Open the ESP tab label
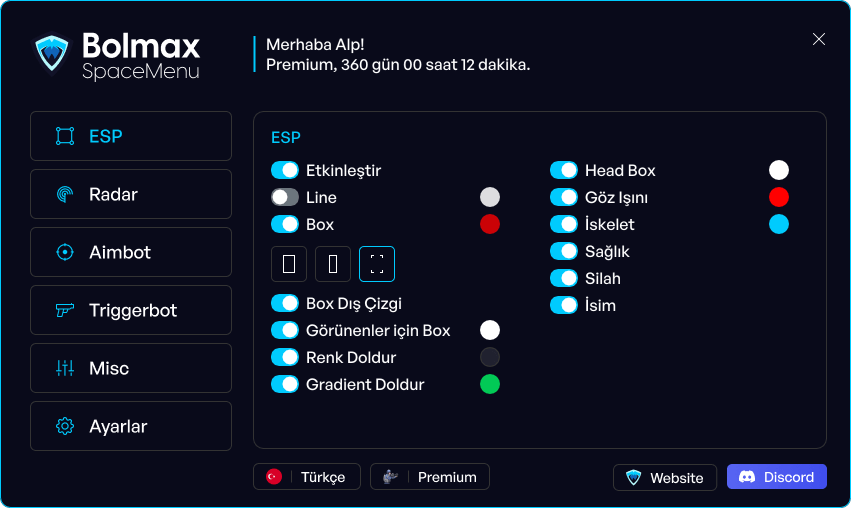851x508 pixels. pos(106,136)
